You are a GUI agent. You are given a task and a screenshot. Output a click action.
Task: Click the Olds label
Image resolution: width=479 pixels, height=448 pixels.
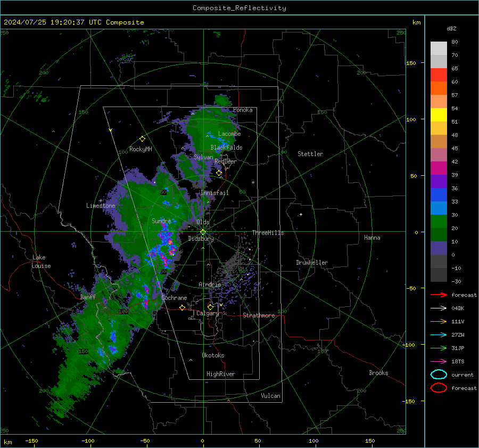tap(203, 222)
